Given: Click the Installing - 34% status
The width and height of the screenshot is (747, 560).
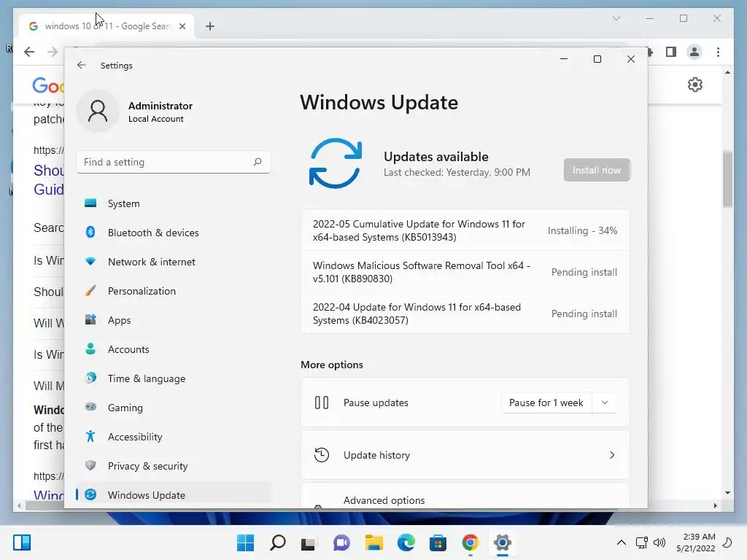Looking at the screenshot, I should point(582,230).
